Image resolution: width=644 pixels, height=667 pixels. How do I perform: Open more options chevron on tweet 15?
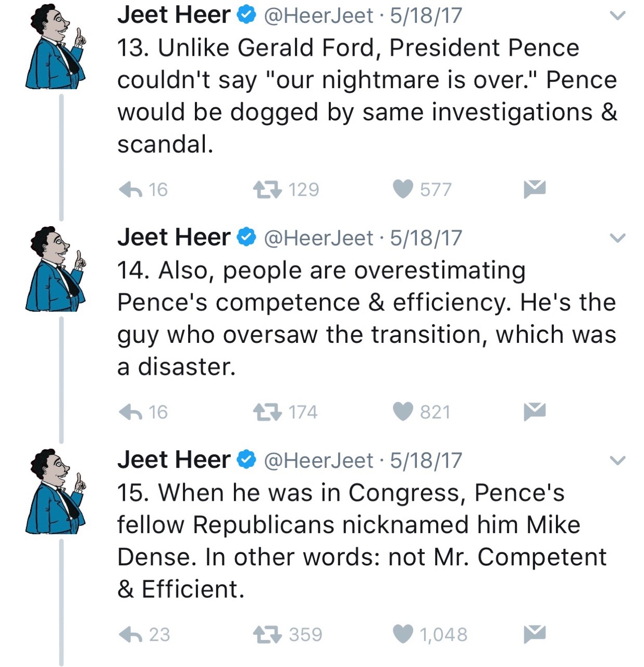click(x=617, y=461)
